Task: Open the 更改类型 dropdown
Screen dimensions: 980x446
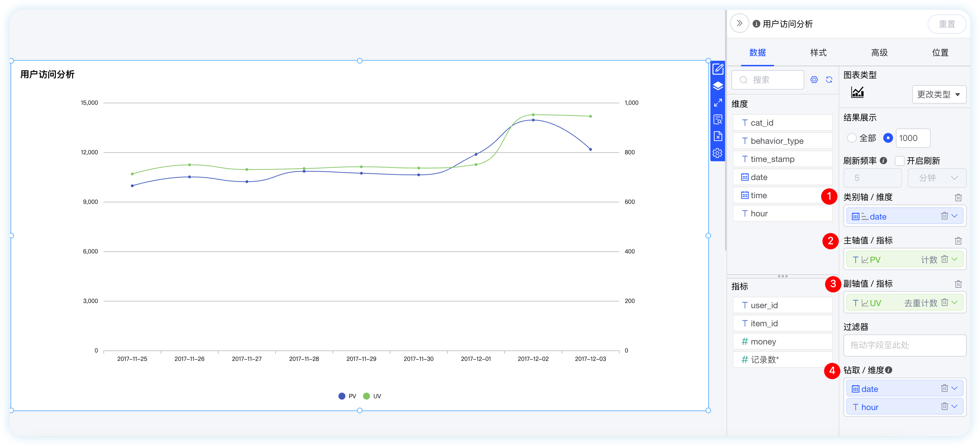Action: click(x=938, y=94)
